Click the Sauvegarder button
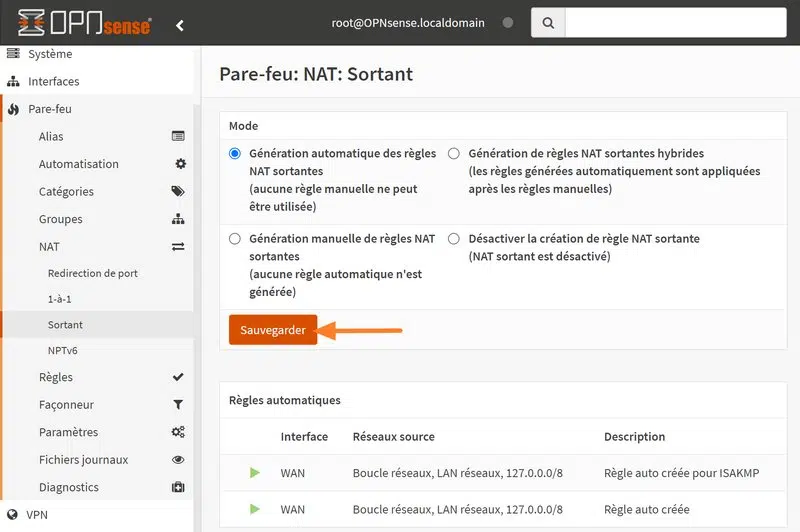The width and height of the screenshot is (800, 532). (x=273, y=330)
